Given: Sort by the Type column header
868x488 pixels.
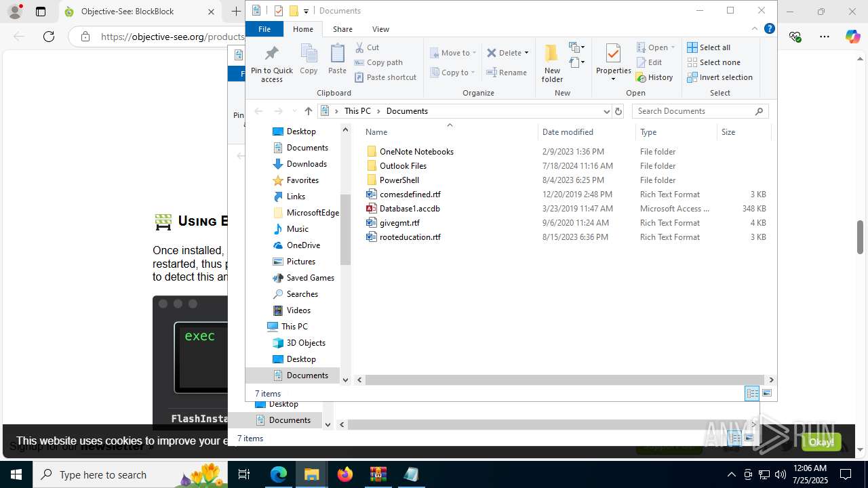Looking at the screenshot, I should 676,132.
